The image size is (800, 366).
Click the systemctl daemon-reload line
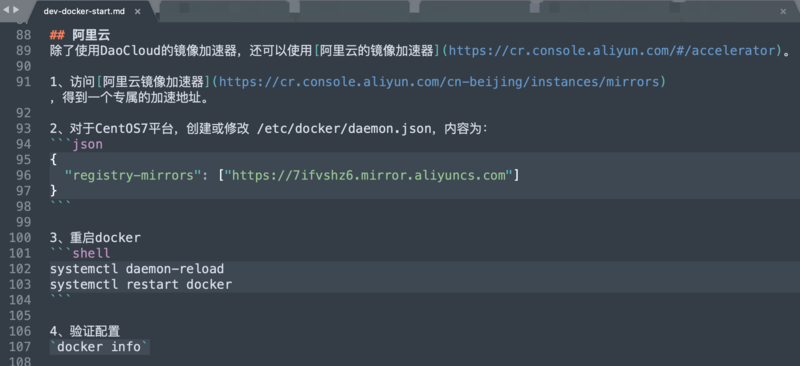click(137, 269)
